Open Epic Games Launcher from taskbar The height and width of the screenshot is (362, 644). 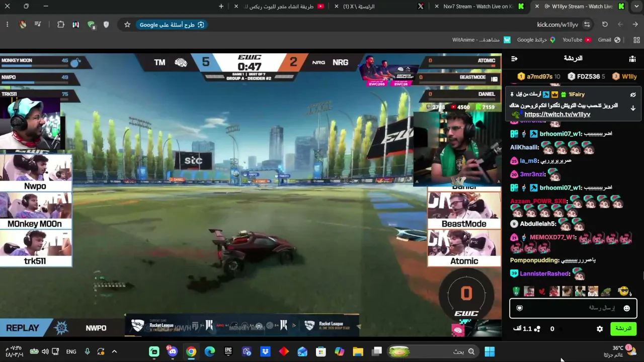(228, 352)
